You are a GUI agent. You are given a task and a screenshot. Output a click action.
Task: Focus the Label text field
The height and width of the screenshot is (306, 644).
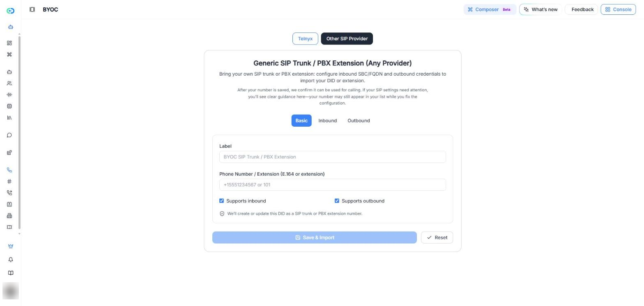click(x=333, y=157)
